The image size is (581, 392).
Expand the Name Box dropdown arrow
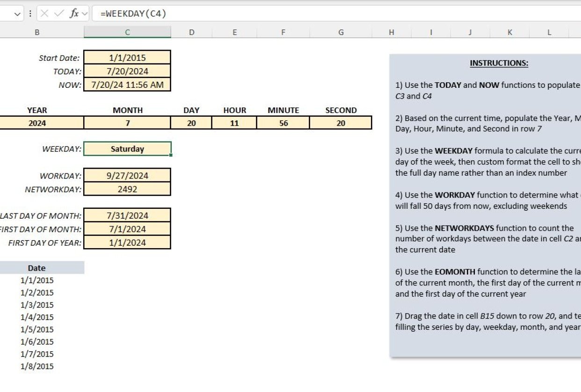click(18, 14)
